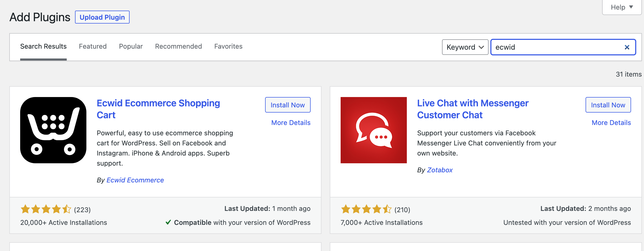Click the (223) ratings count
The width and height of the screenshot is (644, 251).
(82, 210)
